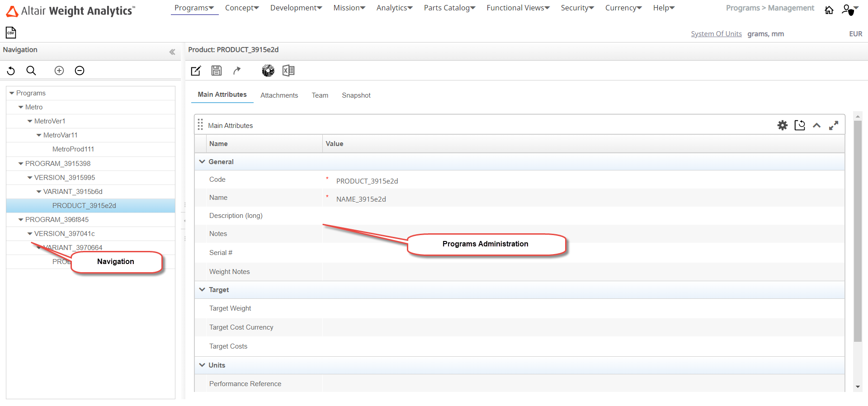Open the Analytics menu

[394, 8]
